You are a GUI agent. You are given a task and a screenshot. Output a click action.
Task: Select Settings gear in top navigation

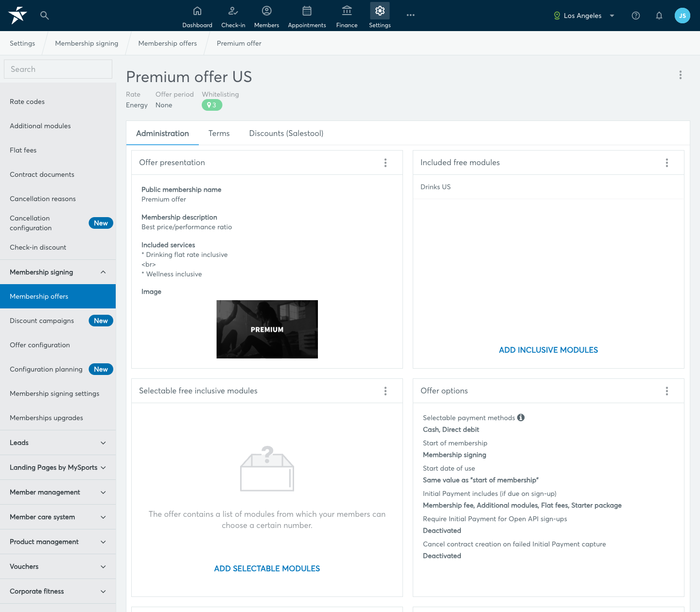point(380,16)
